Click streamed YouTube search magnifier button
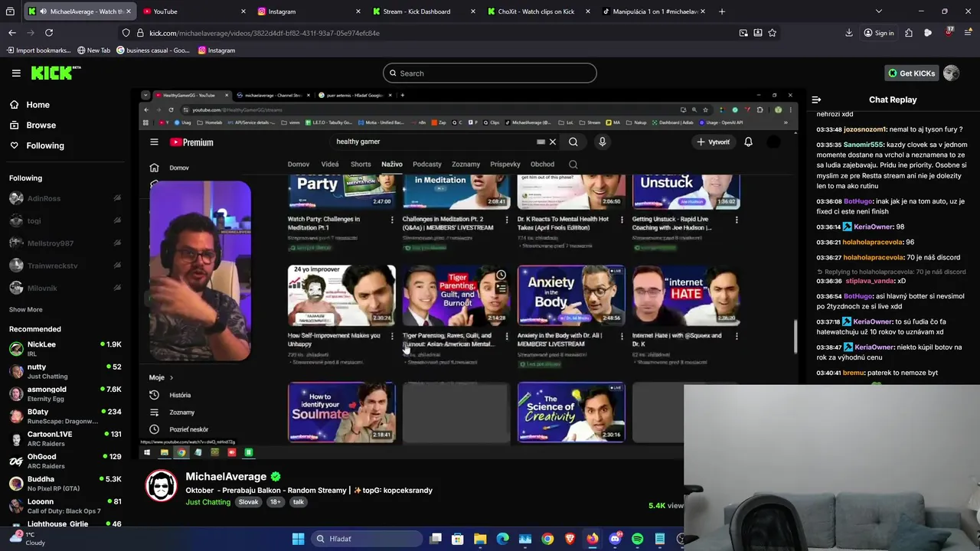 click(573, 142)
